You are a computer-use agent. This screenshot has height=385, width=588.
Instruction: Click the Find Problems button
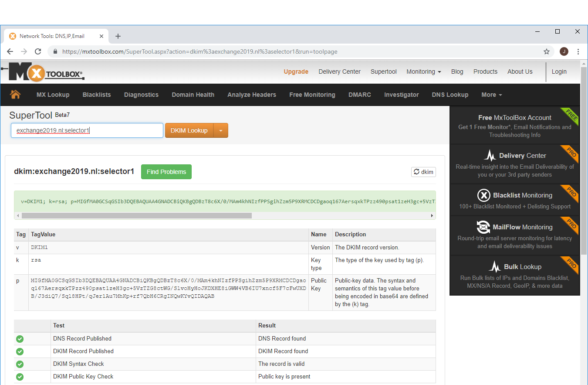click(166, 172)
